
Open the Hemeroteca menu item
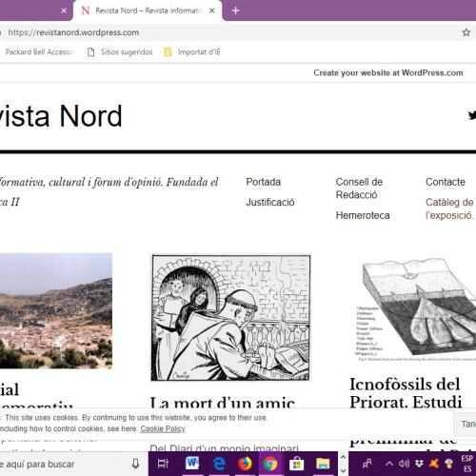pyautogui.click(x=363, y=215)
